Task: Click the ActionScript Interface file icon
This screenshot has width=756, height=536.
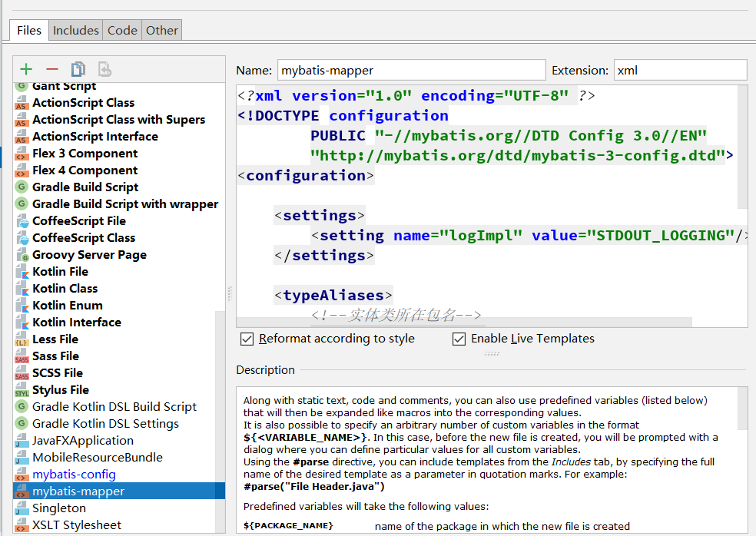Action: click(22, 137)
